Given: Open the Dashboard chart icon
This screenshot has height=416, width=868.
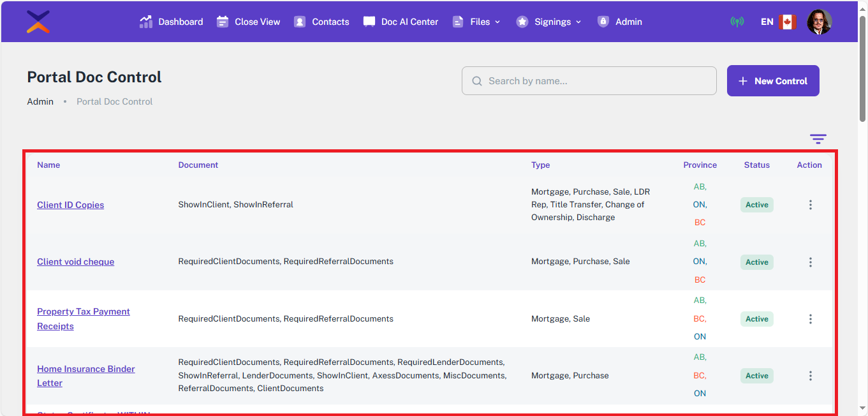Looking at the screenshot, I should click(x=146, y=22).
